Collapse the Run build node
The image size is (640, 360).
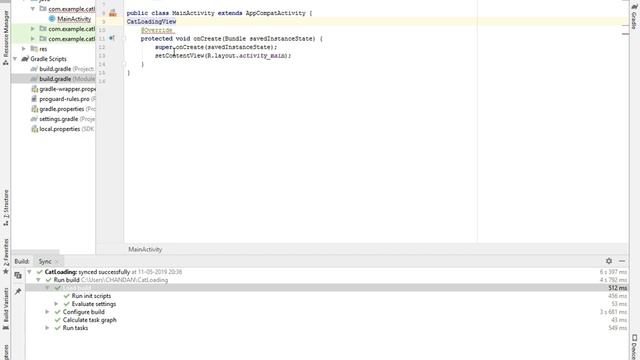(x=38, y=280)
